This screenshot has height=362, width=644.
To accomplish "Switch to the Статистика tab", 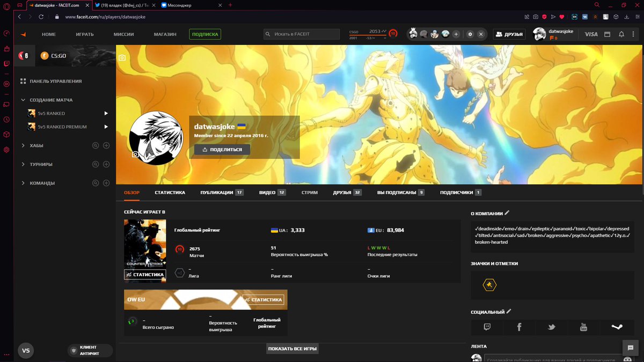I will 170,192.
